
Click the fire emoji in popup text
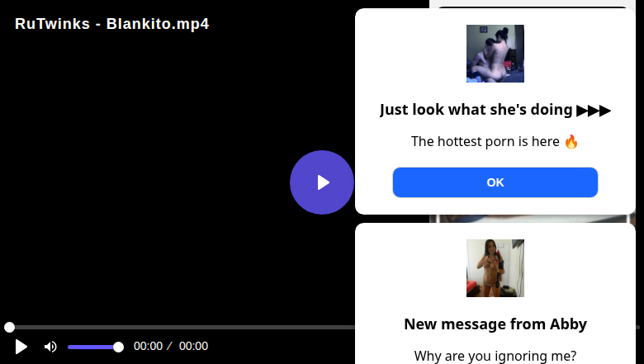571,141
